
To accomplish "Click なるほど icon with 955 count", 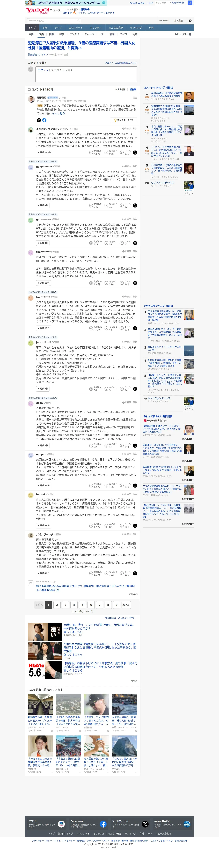I will point(106,153).
